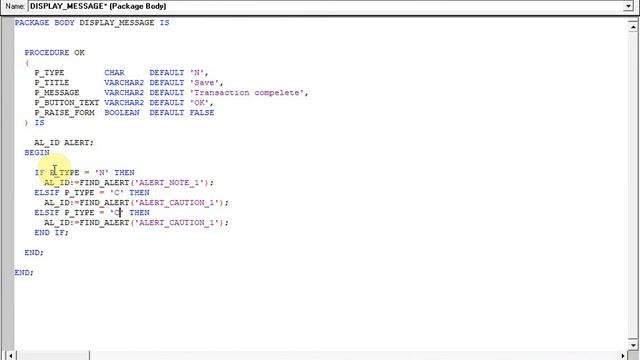The image size is (640, 360).
Task: Click the IF P_TYPE = 'N' THEN line
Action: (84, 173)
